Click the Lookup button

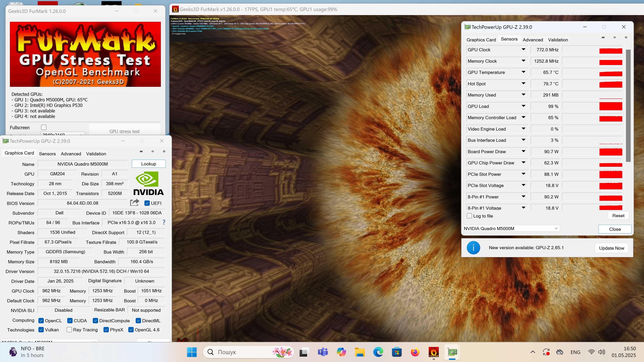(148, 164)
